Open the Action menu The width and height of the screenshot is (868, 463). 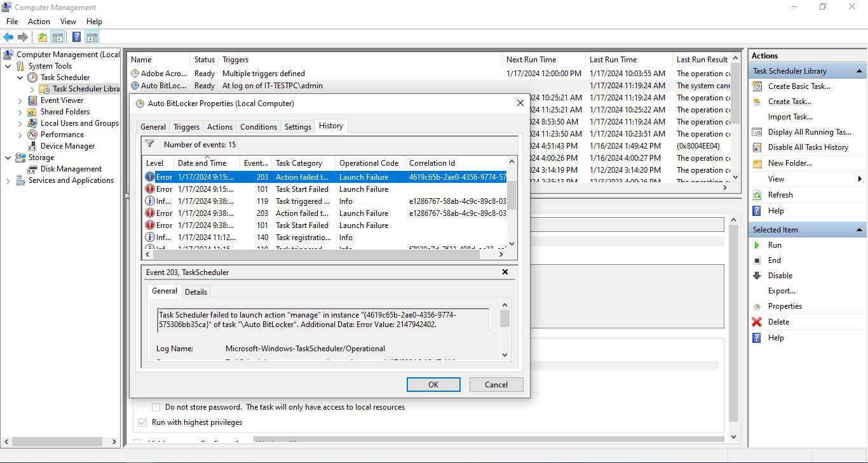(39, 22)
